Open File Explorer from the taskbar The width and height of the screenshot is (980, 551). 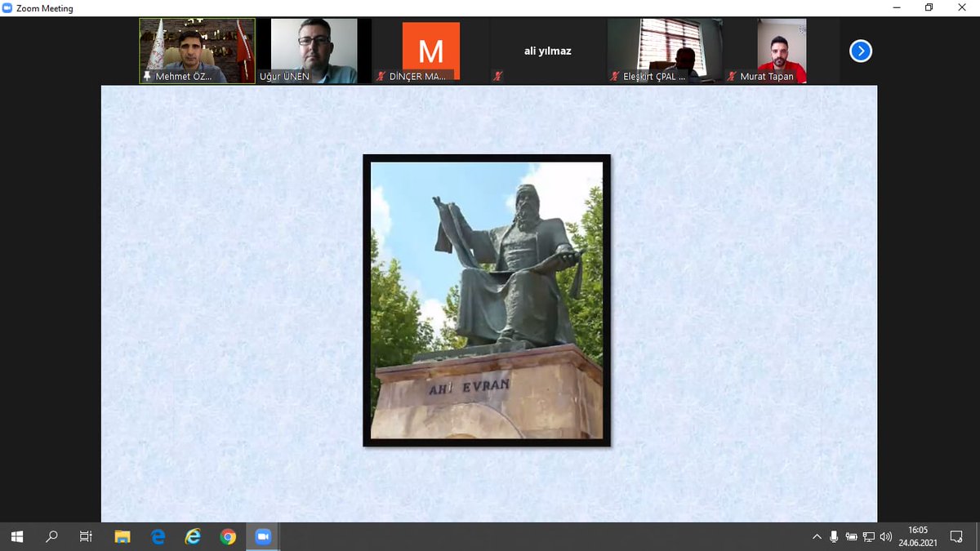(122, 536)
